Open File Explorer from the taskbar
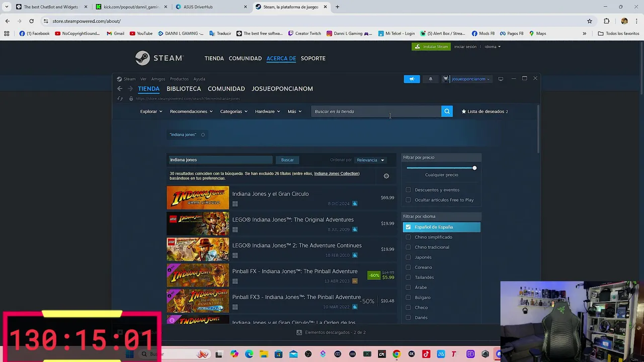644x362 pixels. click(x=264, y=354)
